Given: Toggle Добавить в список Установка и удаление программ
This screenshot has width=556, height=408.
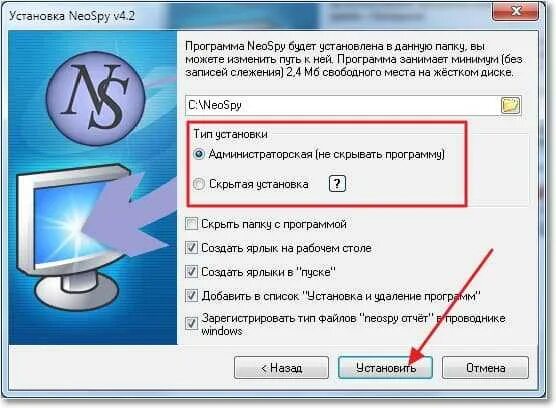Looking at the screenshot, I should tap(191, 296).
